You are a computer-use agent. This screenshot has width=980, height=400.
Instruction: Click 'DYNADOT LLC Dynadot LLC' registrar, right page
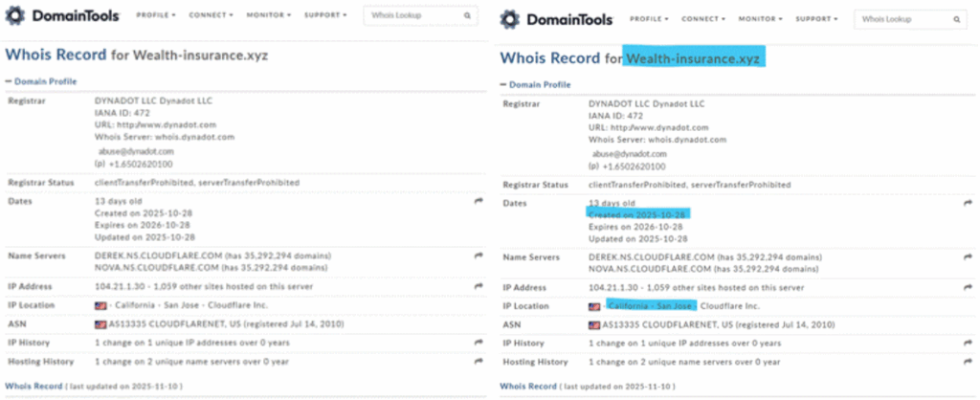(647, 103)
